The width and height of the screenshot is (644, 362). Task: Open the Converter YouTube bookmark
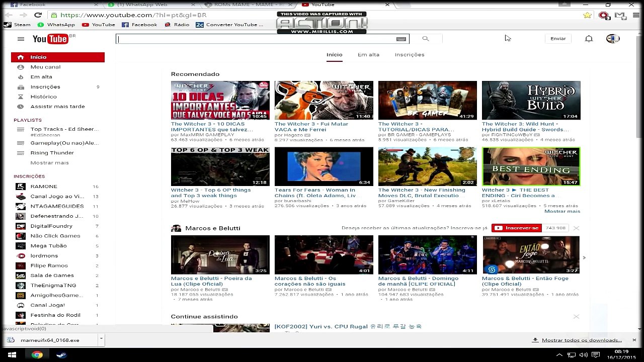pyautogui.click(x=229, y=24)
